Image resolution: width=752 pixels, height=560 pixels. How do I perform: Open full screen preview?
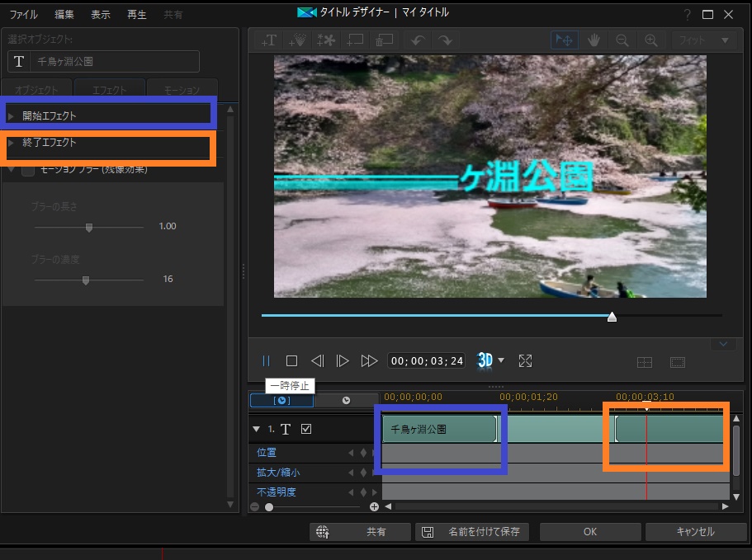(x=525, y=360)
